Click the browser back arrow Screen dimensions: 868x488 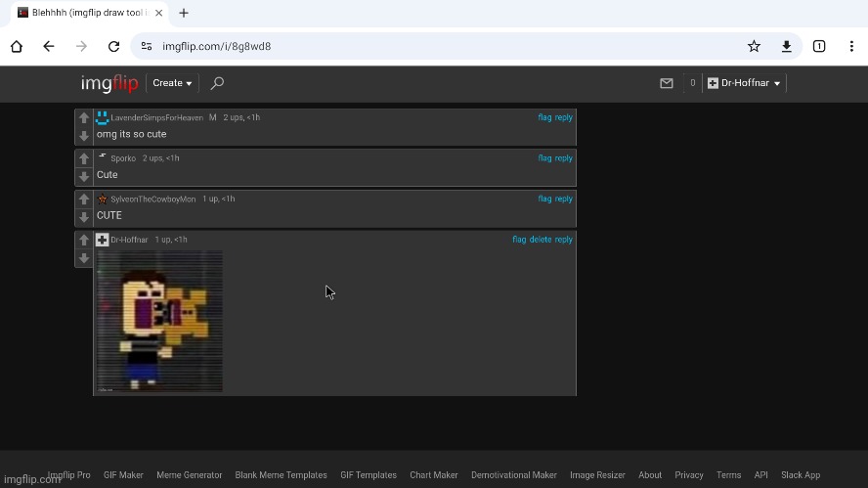point(49,46)
